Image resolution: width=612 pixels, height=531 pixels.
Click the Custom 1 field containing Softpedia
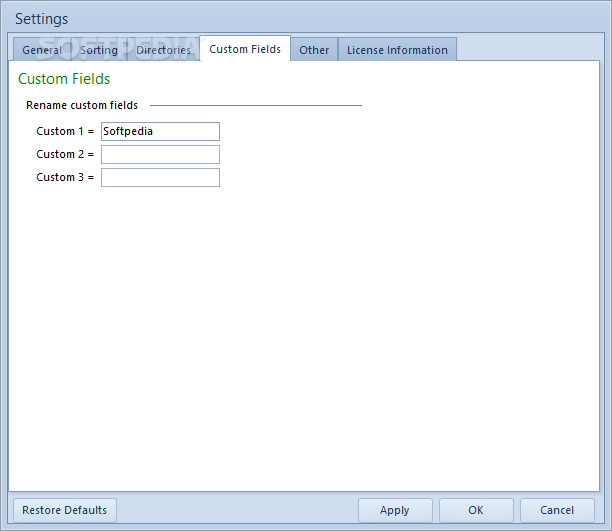coord(160,132)
